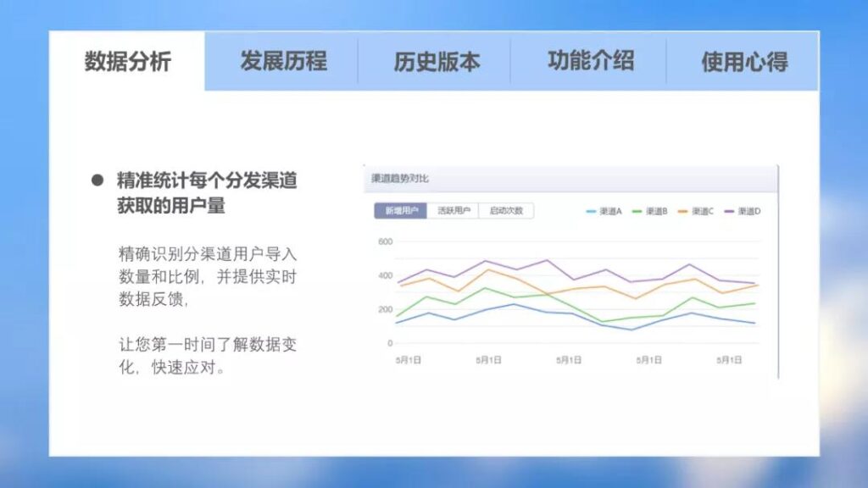This screenshot has height=488, width=868.
Task: Click the 600 y-axis label
Action: (x=386, y=241)
